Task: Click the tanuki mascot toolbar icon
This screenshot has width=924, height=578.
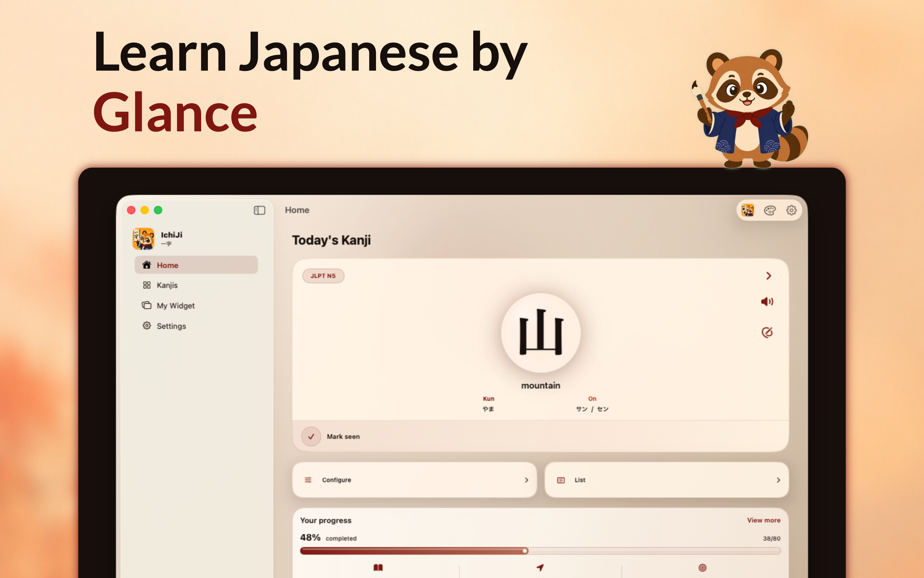Action: pyautogui.click(x=748, y=210)
